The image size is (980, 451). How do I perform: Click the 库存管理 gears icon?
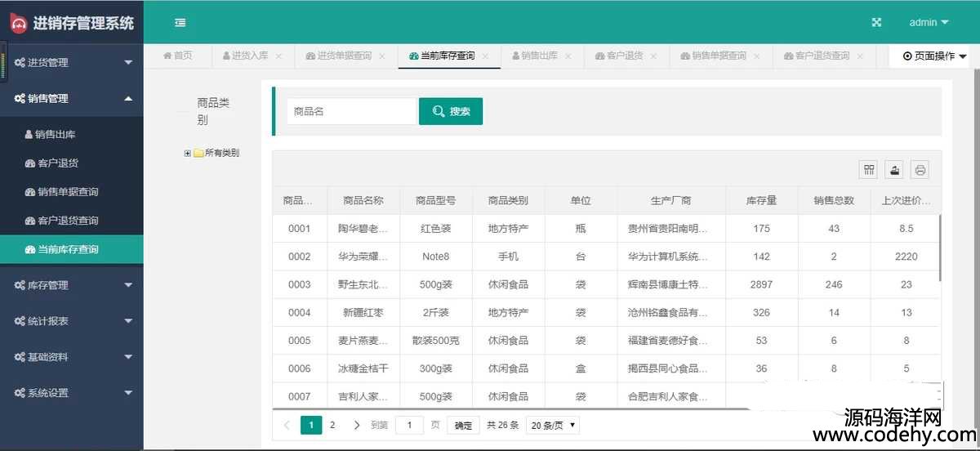tap(20, 285)
